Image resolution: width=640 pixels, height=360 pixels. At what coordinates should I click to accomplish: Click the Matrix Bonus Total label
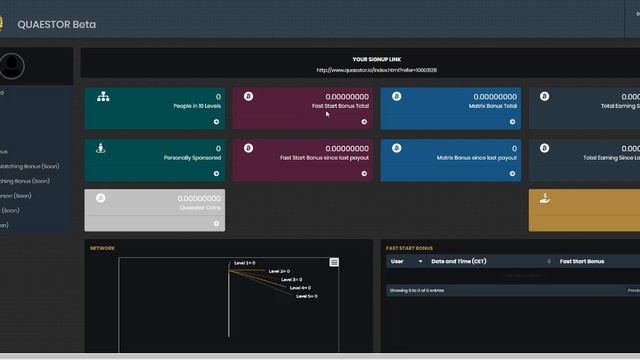tap(493, 106)
